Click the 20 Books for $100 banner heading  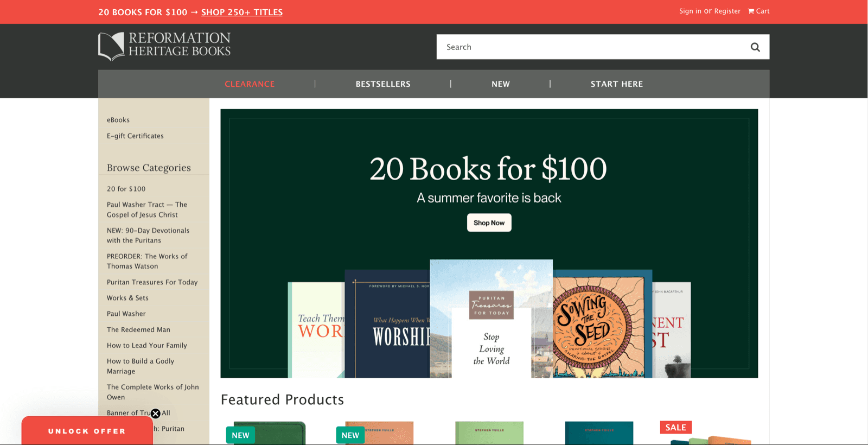[488, 169]
